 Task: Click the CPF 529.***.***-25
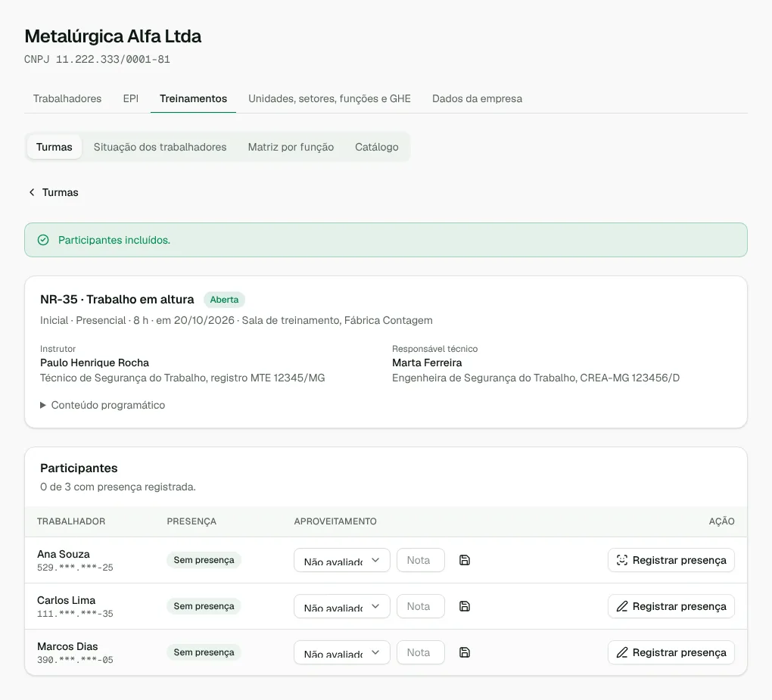coord(76,568)
